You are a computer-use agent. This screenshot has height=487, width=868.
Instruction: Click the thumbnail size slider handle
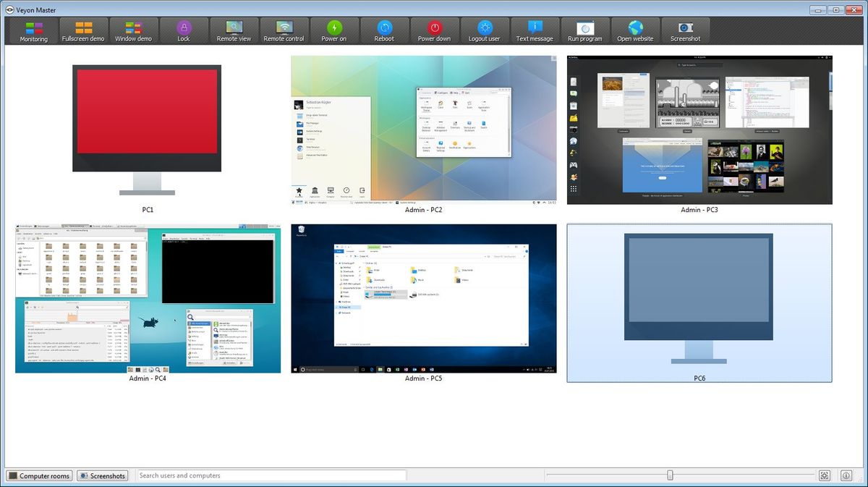coord(670,475)
